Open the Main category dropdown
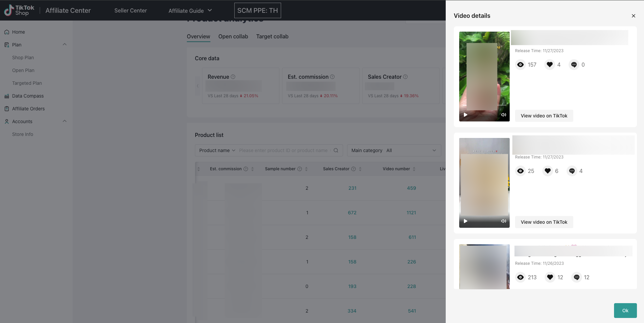This screenshot has height=323, width=644. pos(394,150)
